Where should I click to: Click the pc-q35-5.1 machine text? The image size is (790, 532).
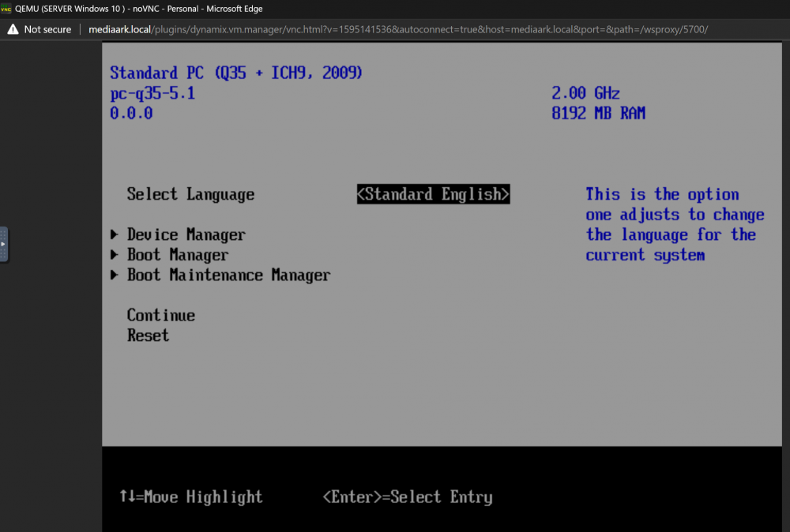pyautogui.click(x=152, y=94)
